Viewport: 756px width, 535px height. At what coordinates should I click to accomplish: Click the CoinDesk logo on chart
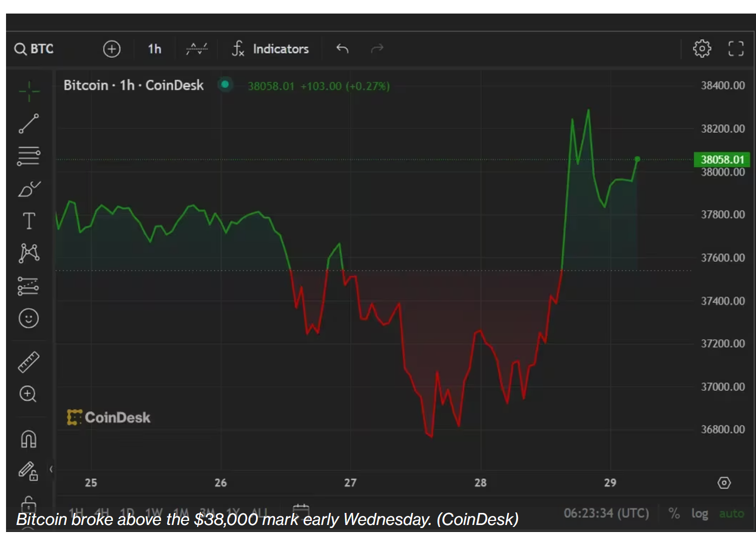[108, 418]
